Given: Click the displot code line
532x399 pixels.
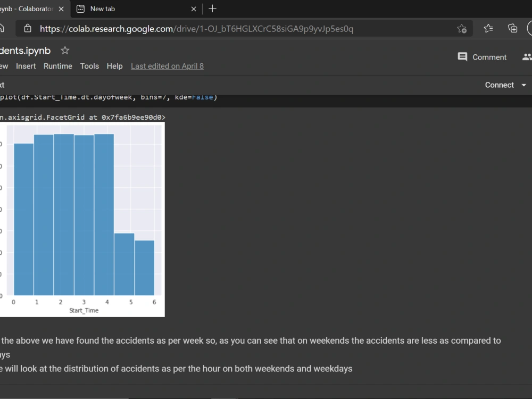Looking at the screenshot, I should (x=109, y=97).
